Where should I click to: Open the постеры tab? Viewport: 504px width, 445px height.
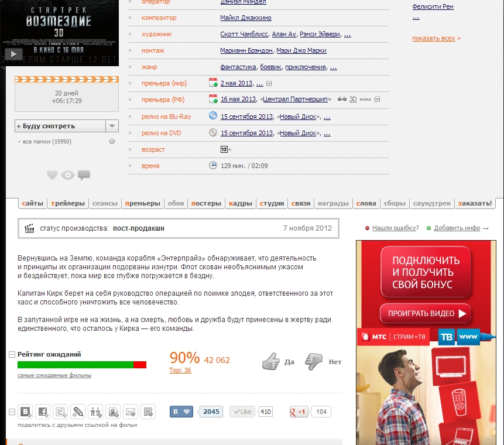point(206,203)
